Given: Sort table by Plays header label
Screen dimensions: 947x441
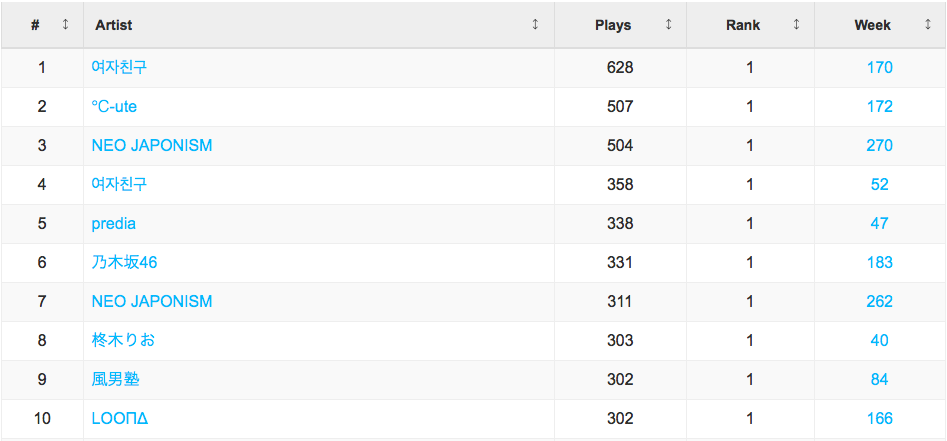Looking at the screenshot, I should 613,25.
